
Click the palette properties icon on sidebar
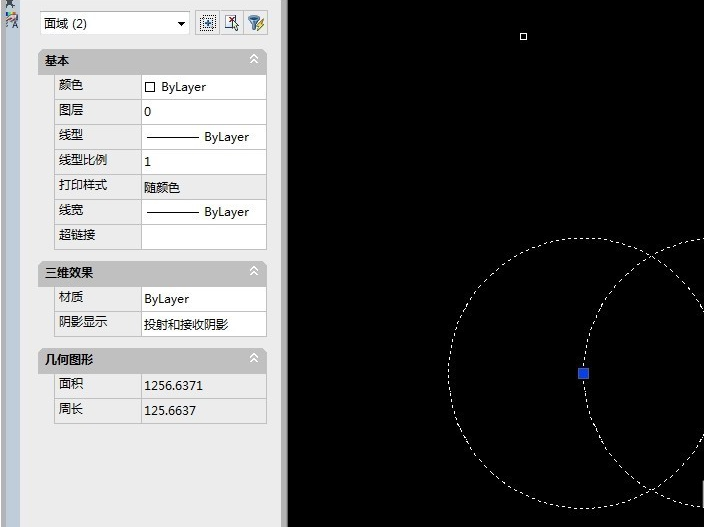coord(11,21)
